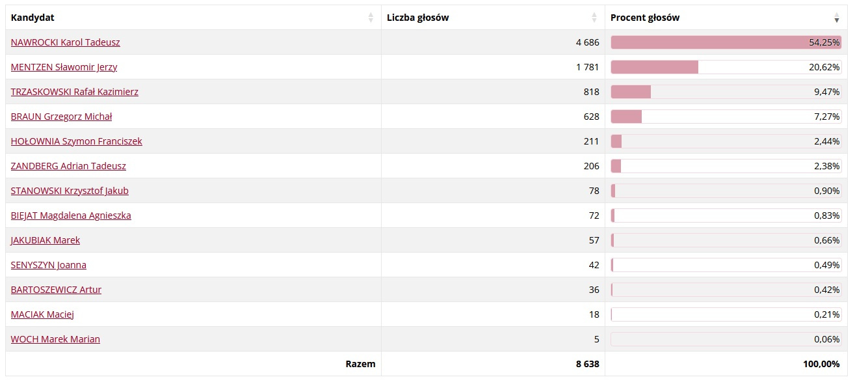Open JAKUBIAK Marek candidate link
Image resolution: width=868 pixels, height=388 pixels.
click(46, 240)
